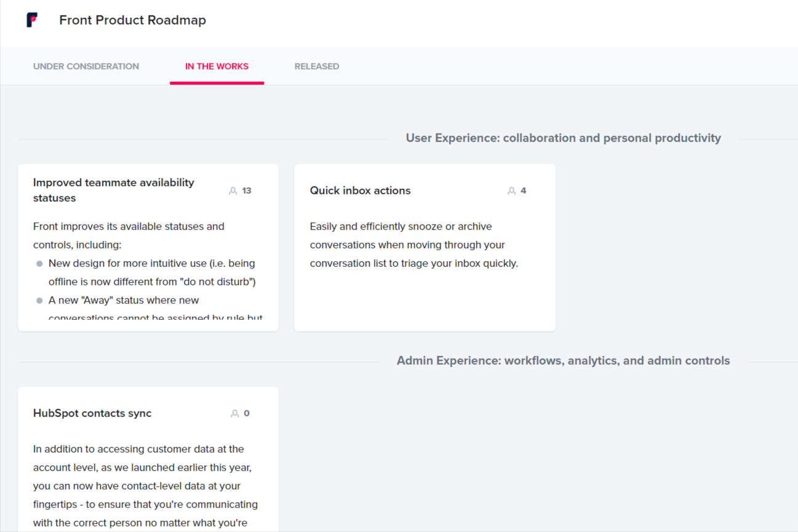Click the follower count 0

tap(246, 413)
